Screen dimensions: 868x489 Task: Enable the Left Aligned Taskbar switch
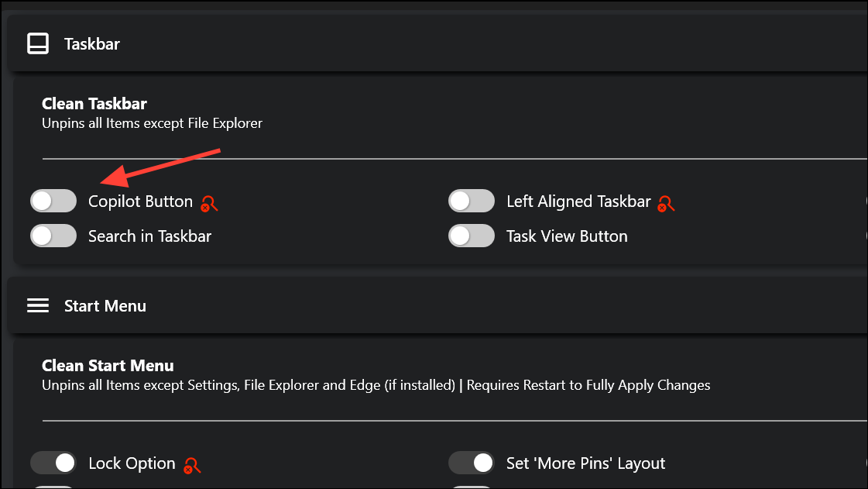pyautogui.click(x=471, y=201)
